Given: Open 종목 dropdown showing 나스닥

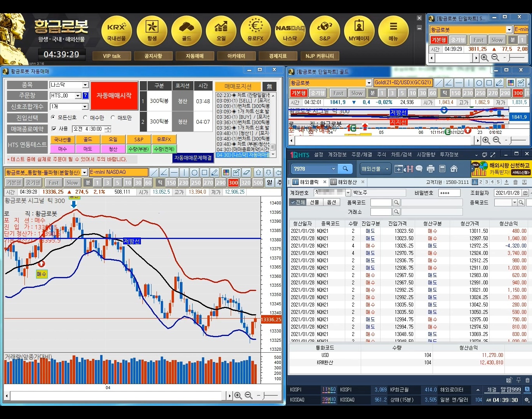Looking at the screenshot, I should (x=85, y=85).
